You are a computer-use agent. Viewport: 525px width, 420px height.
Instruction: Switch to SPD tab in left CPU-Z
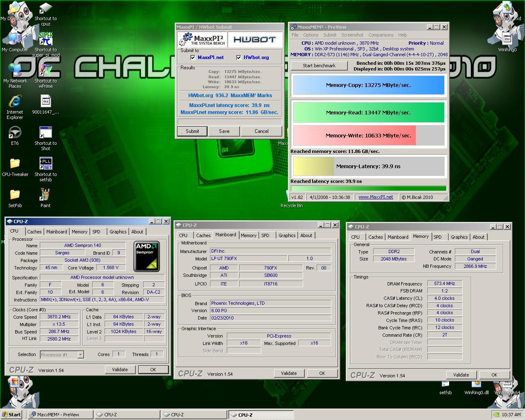click(x=96, y=232)
